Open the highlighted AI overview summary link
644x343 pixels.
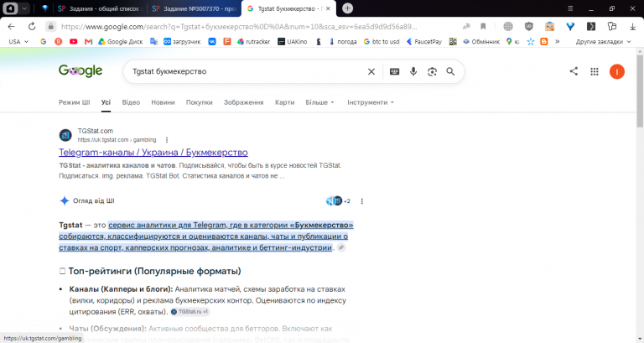coord(206,236)
